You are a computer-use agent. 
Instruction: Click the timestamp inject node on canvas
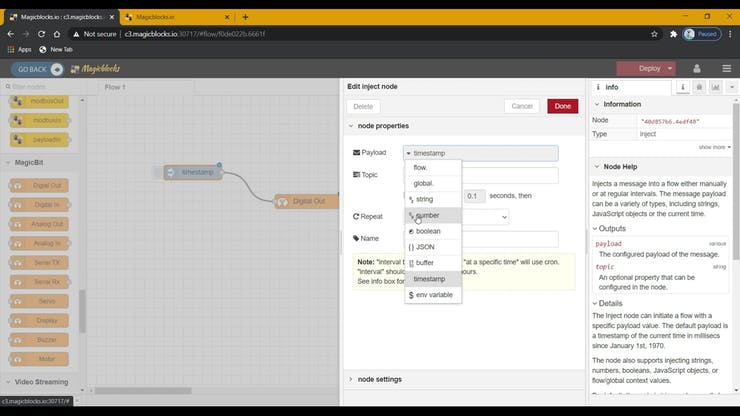click(x=193, y=172)
